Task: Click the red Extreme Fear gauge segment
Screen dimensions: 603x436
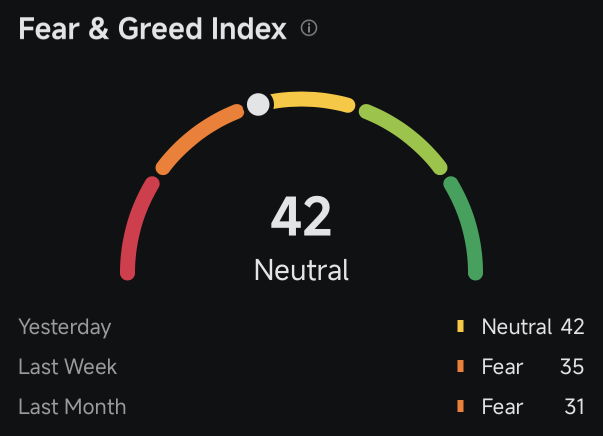Action: (137, 228)
